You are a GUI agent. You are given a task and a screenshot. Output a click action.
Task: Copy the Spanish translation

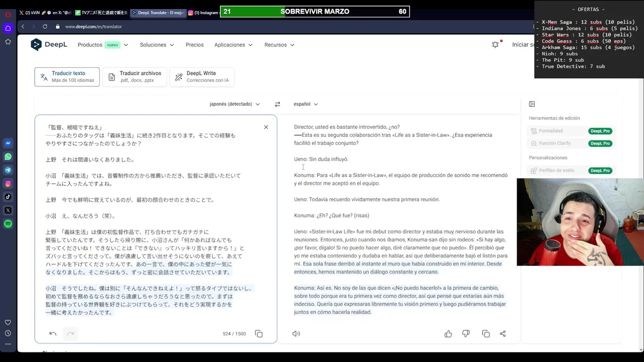pyautogui.click(x=486, y=334)
